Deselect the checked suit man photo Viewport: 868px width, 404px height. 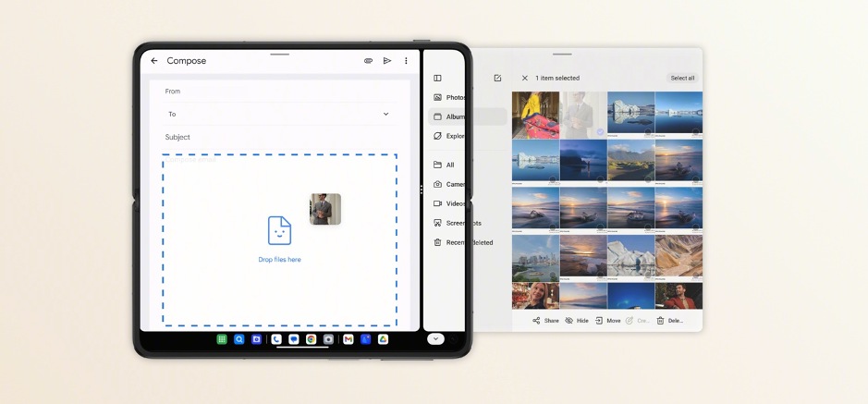click(x=583, y=115)
